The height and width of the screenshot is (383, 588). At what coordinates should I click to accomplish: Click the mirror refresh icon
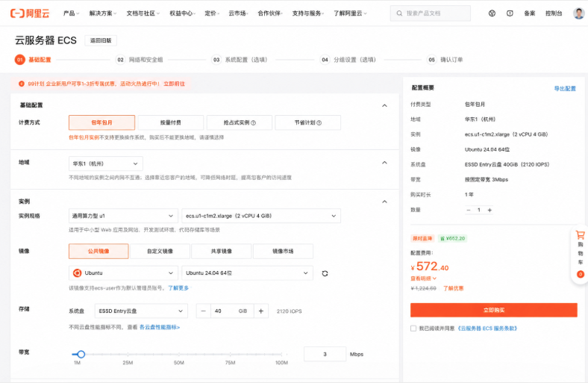click(325, 273)
